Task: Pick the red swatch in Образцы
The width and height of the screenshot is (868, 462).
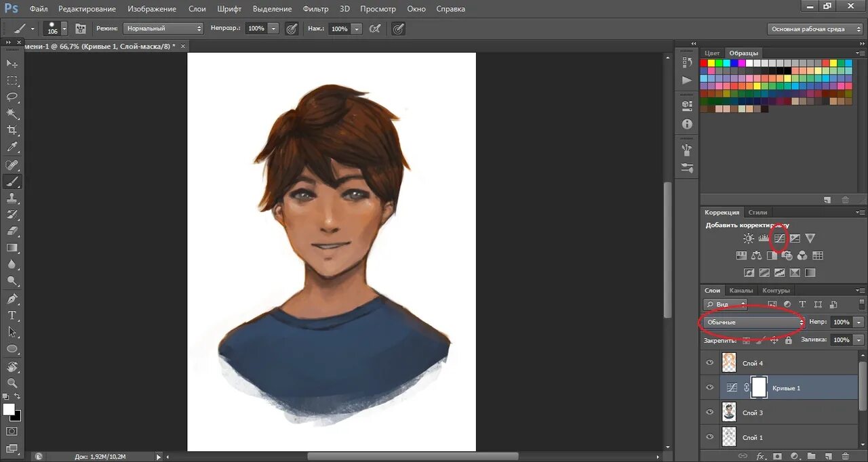Action: pos(704,63)
